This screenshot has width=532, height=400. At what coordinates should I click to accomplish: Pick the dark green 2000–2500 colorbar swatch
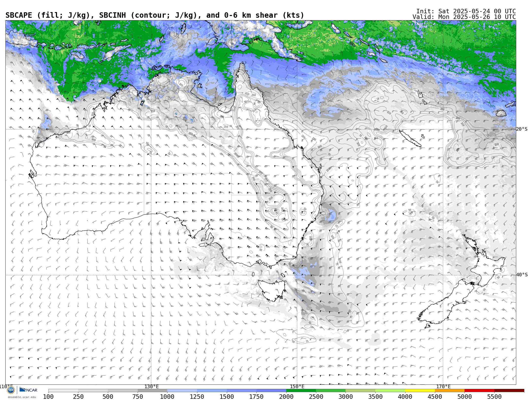coord(301,391)
